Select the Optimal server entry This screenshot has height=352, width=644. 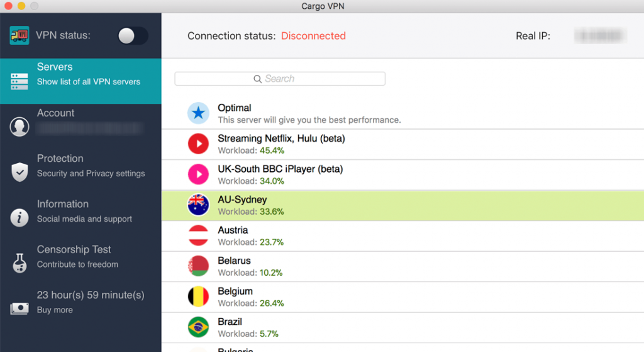pyautogui.click(x=403, y=113)
